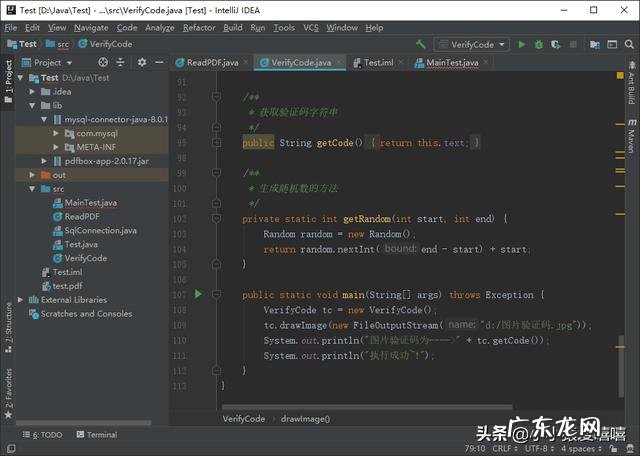Toggle the 2: Structure tool window

8,327
